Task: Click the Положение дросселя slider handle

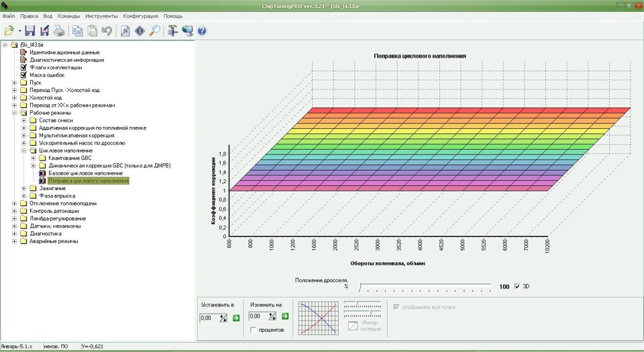Action: click(361, 286)
